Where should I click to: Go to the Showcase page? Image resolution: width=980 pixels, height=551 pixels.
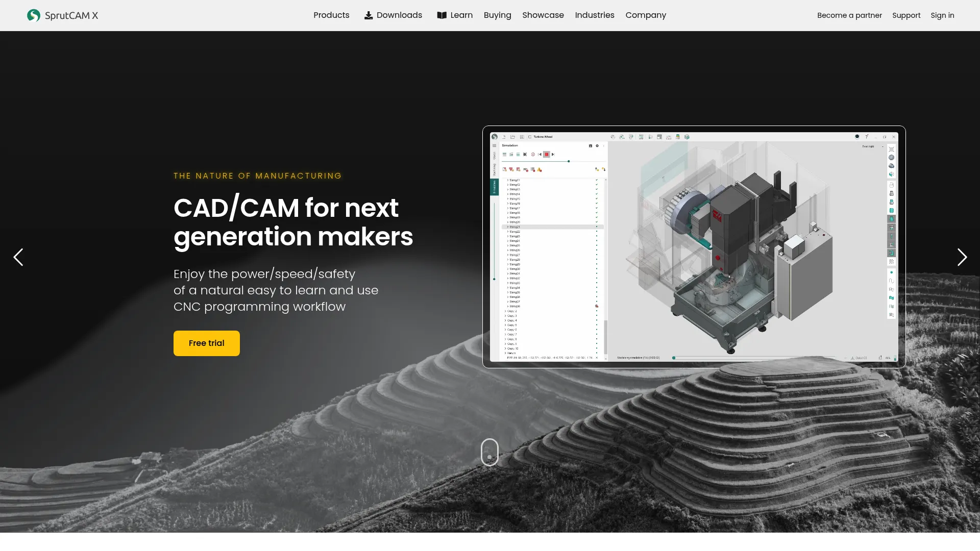coord(543,15)
